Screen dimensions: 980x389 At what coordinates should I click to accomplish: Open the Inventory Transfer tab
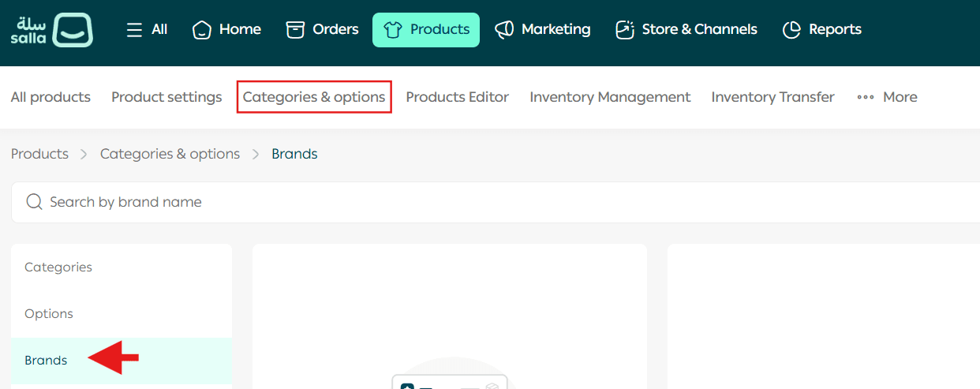772,97
